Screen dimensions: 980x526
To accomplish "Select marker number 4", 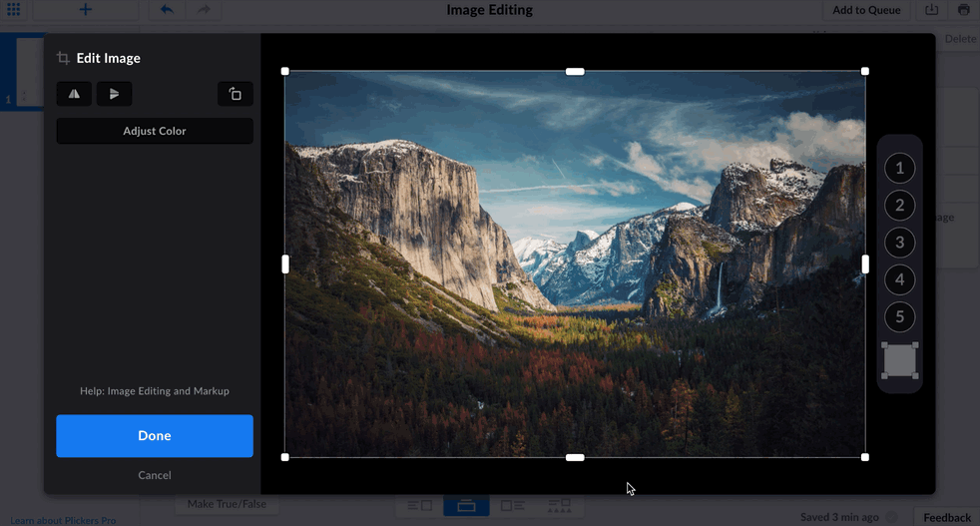I will coord(899,279).
